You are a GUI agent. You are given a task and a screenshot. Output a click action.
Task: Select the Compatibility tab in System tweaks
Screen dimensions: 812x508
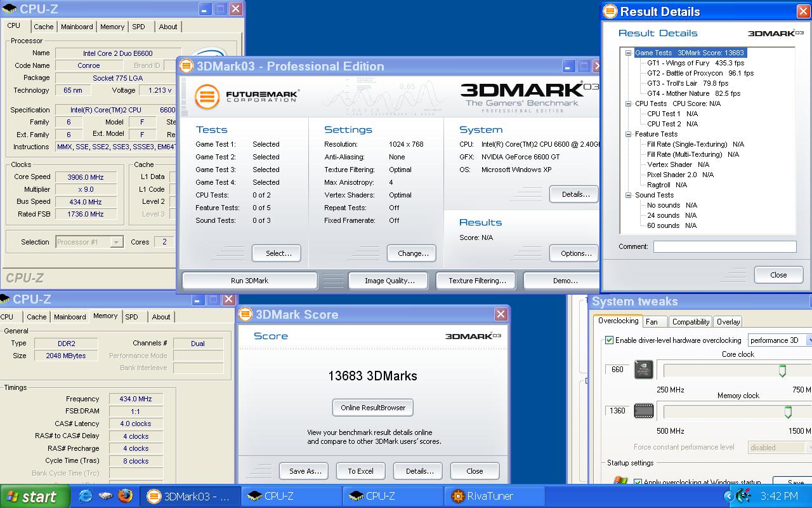click(x=691, y=322)
